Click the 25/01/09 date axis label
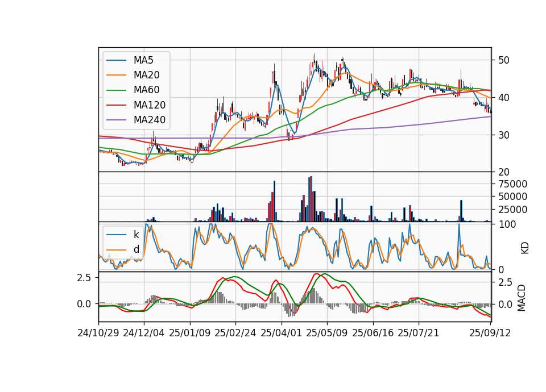Screen dimensions: 546x392 coord(190,333)
